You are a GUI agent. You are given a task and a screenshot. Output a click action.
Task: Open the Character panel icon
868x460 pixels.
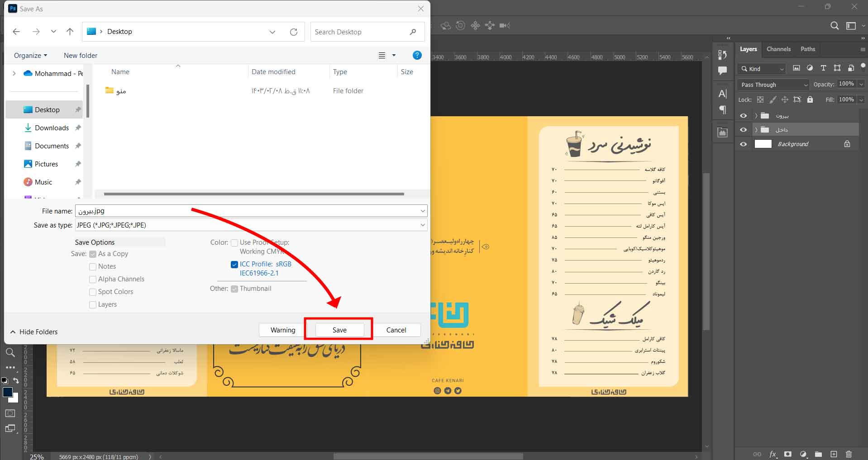point(722,94)
